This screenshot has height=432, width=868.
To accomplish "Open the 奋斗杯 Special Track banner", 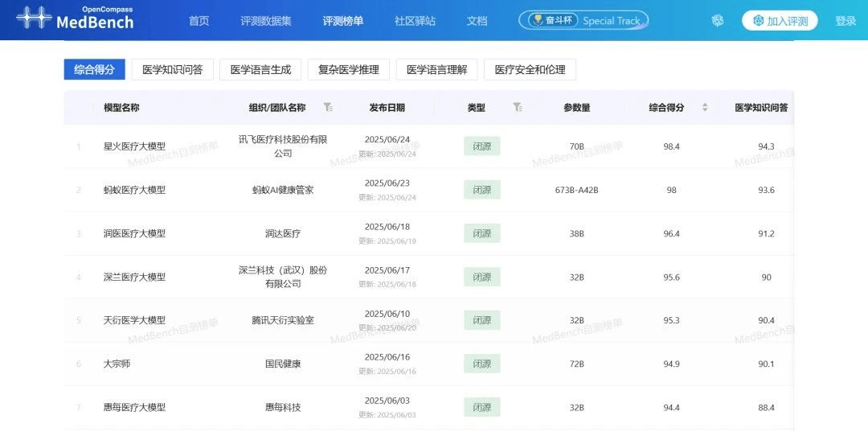I will pyautogui.click(x=583, y=20).
